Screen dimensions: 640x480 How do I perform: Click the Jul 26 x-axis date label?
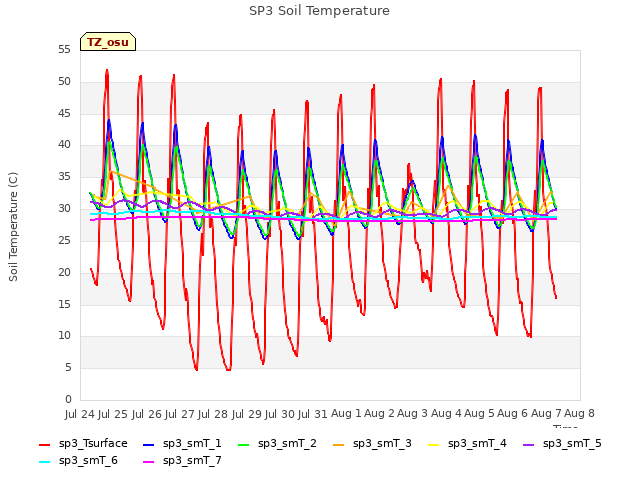pos(147,414)
